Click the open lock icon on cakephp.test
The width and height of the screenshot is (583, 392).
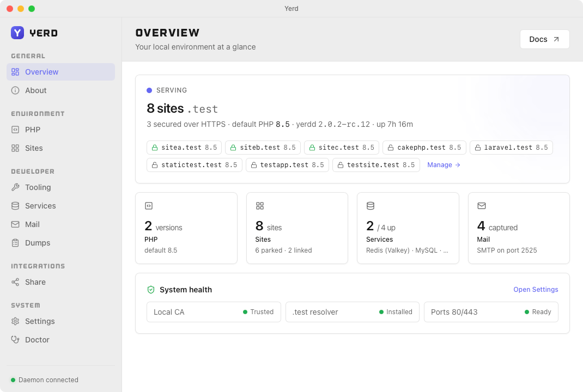[391, 148]
